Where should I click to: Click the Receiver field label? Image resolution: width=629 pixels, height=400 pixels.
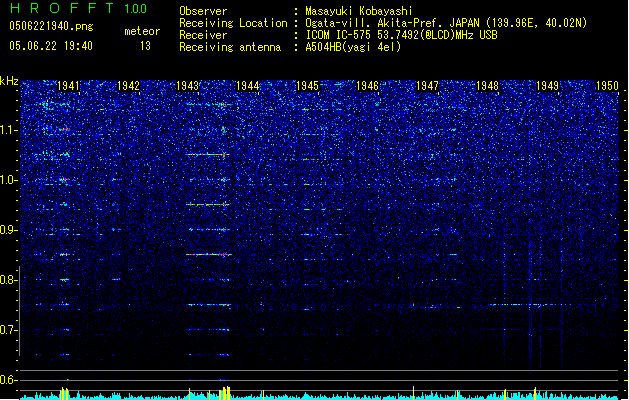203,35
